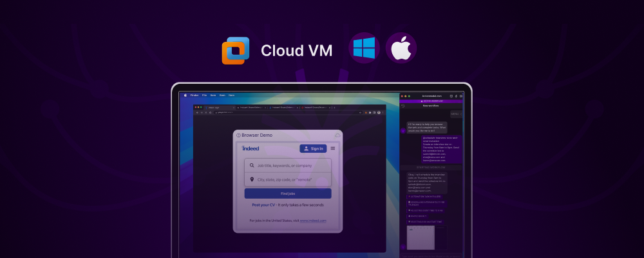This screenshot has width=644, height=258.
Task: Click the info icon beside Browser Demo
Action: tap(239, 135)
